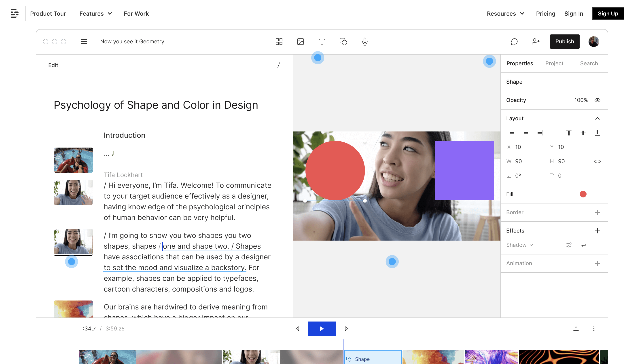This screenshot has width=644, height=364.
Task: Click the project title Now you see it Geometry
Action: (132, 42)
